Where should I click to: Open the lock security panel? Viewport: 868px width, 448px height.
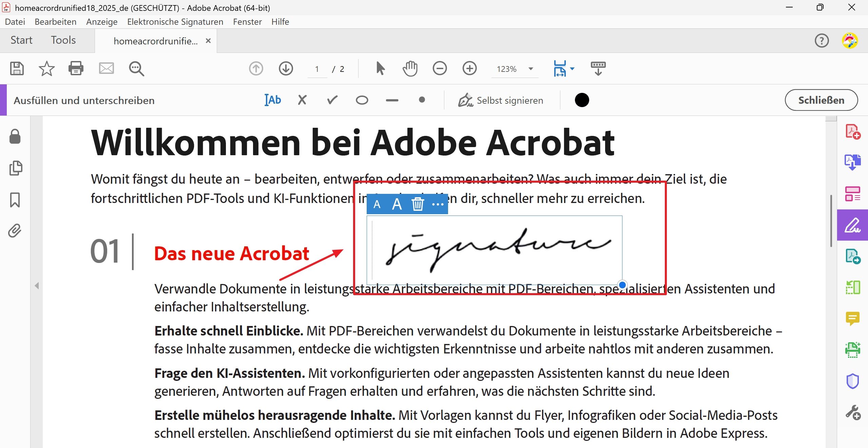pos(15,136)
